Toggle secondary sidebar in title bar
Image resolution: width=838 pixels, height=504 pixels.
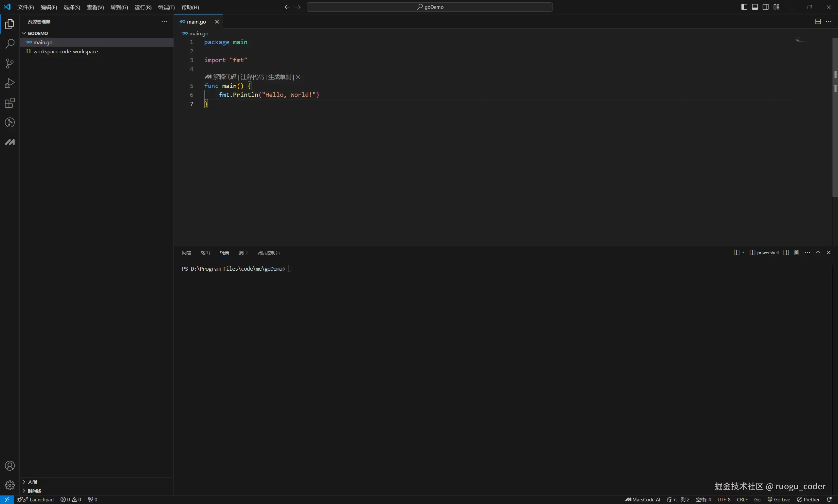(x=765, y=7)
